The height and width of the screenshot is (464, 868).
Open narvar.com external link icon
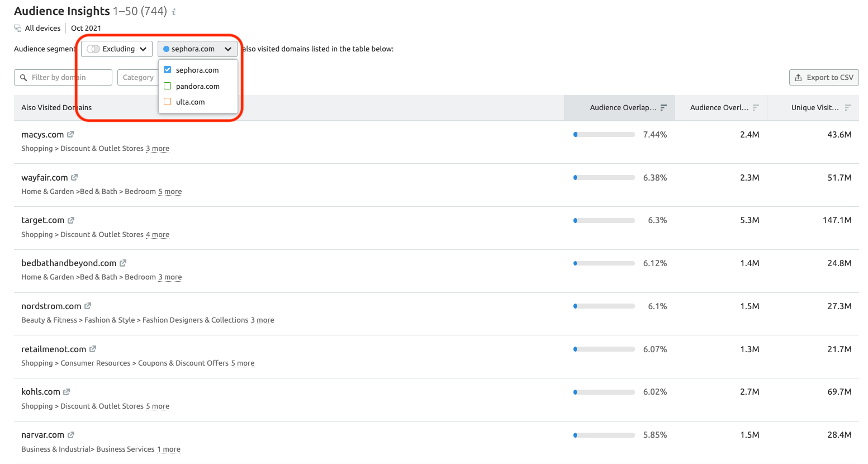(71, 435)
